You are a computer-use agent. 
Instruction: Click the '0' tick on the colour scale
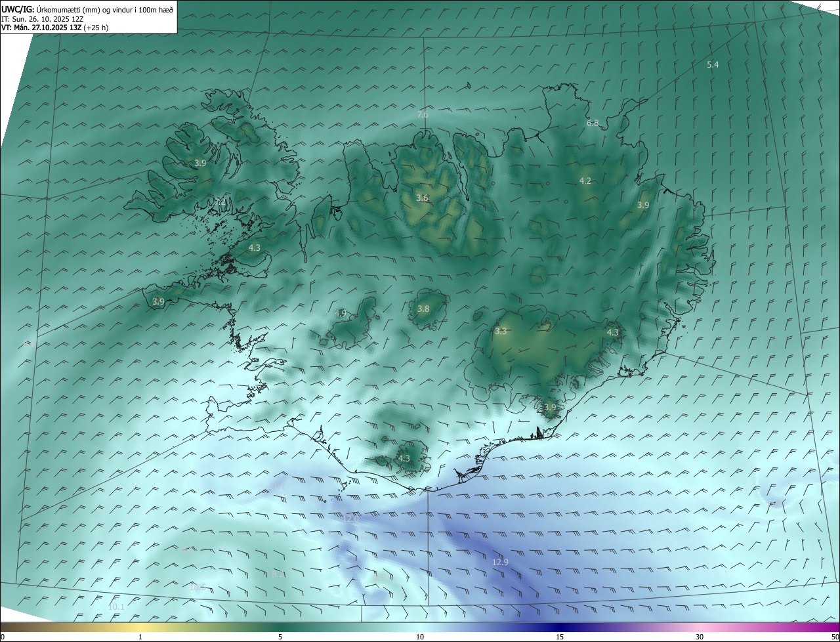point(3,637)
